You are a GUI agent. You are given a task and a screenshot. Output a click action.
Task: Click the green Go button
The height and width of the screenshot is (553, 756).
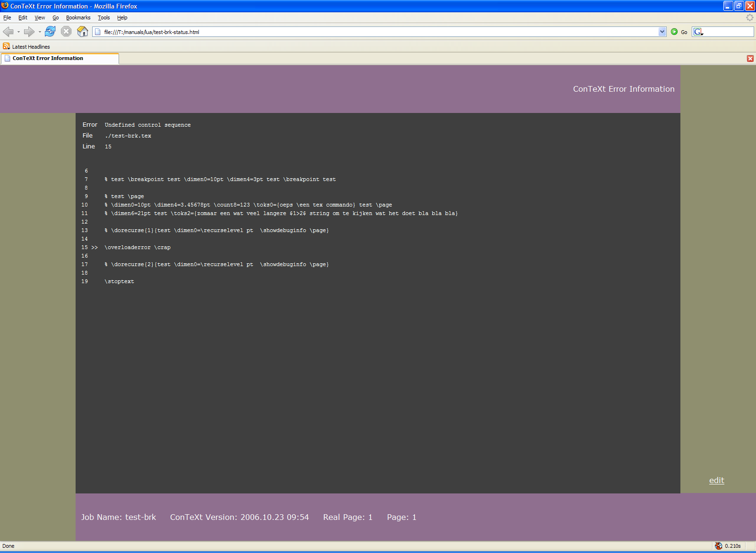click(679, 32)
